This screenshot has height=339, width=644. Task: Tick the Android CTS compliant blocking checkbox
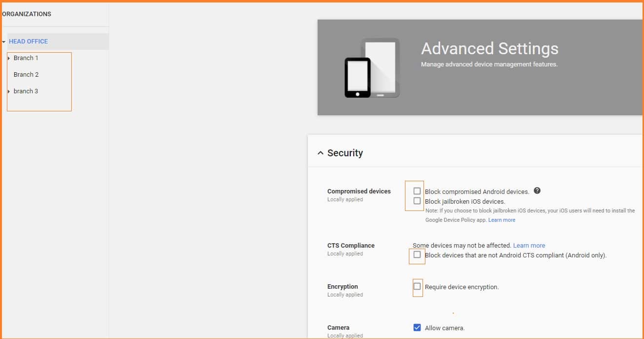(x=417, y=254)
